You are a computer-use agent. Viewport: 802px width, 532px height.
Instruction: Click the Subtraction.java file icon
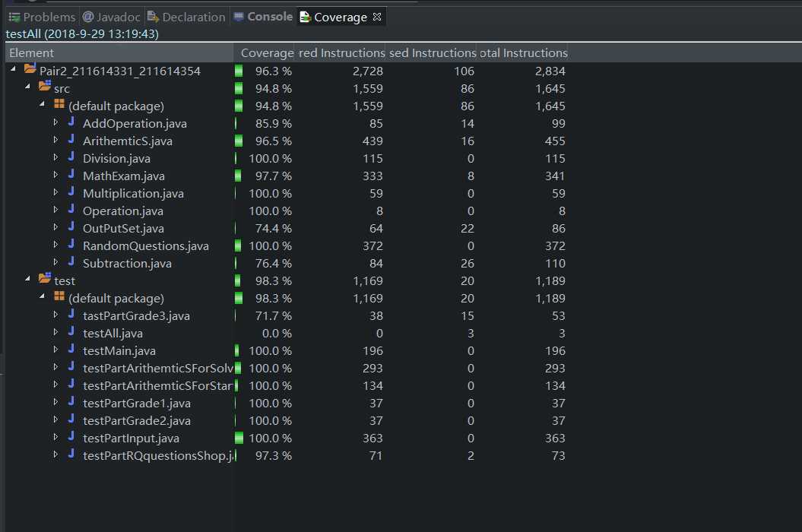[x=71, y=261]
